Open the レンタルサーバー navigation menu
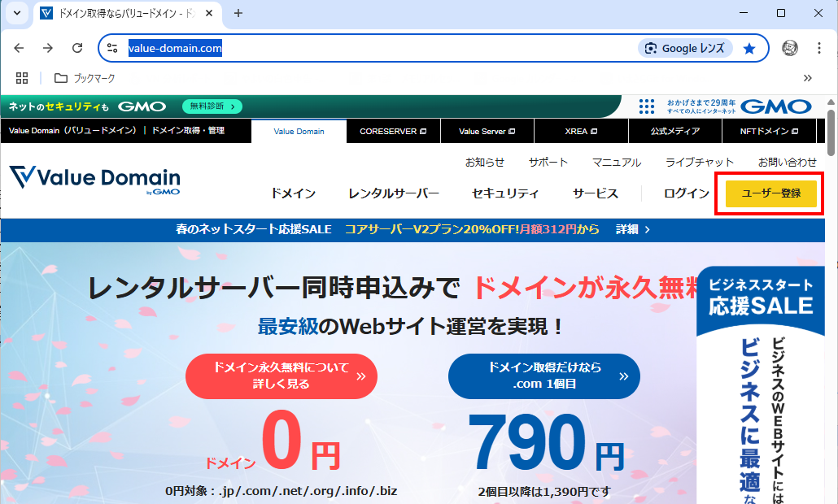Image resolution: width=838 pixels, height=504 pixels. pos(394,193)
